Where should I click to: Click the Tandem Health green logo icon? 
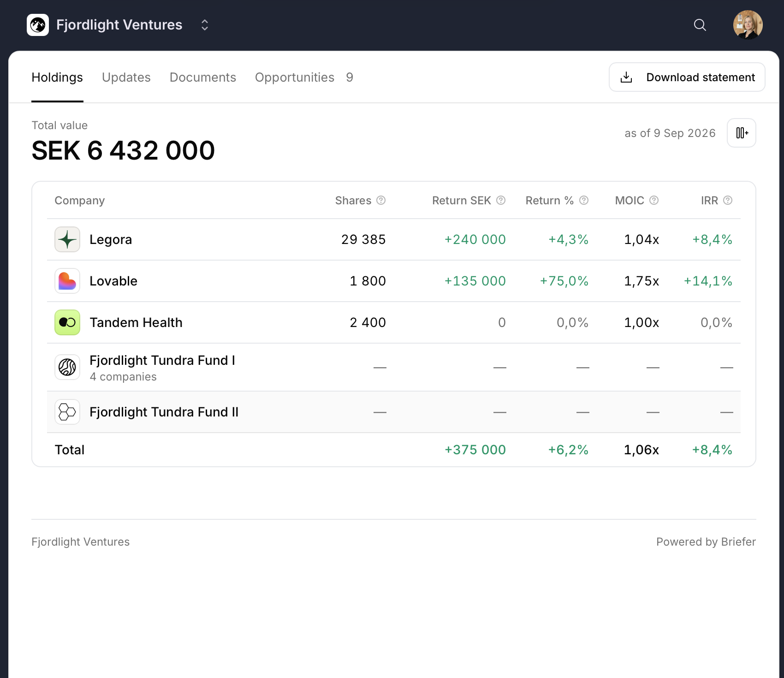(x=67, y=322)
